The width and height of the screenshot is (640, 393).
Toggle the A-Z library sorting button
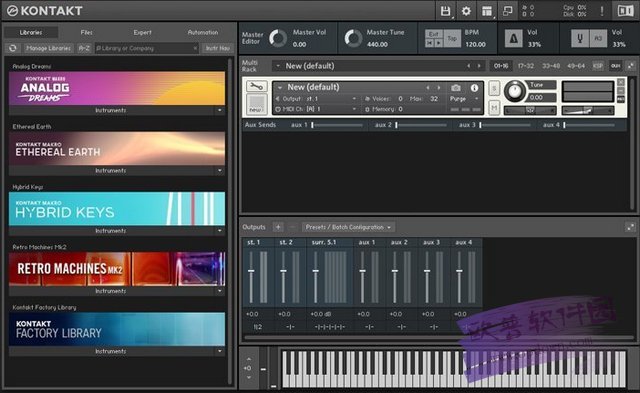[x=84, y=48]
